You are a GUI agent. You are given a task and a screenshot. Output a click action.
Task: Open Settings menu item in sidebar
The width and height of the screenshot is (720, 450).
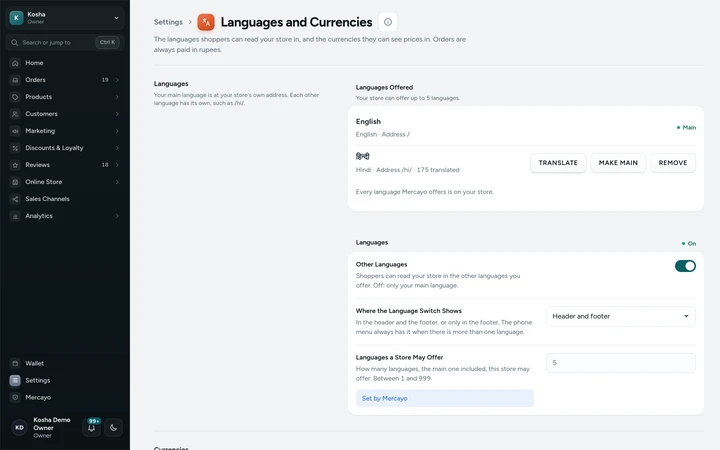(65, 380)
